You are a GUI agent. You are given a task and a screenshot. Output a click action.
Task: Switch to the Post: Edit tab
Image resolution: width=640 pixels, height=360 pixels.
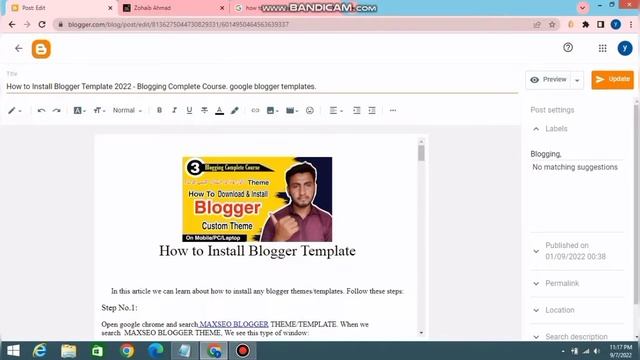pyautogui.click(x=61, y=8)
